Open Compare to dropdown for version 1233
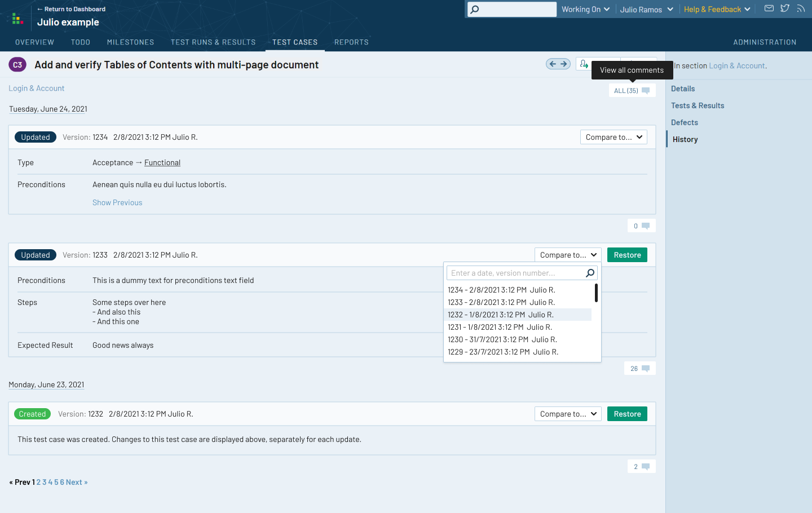Image resolution: width=812 pixels, height=513 pixels. [x=568, y=255]
